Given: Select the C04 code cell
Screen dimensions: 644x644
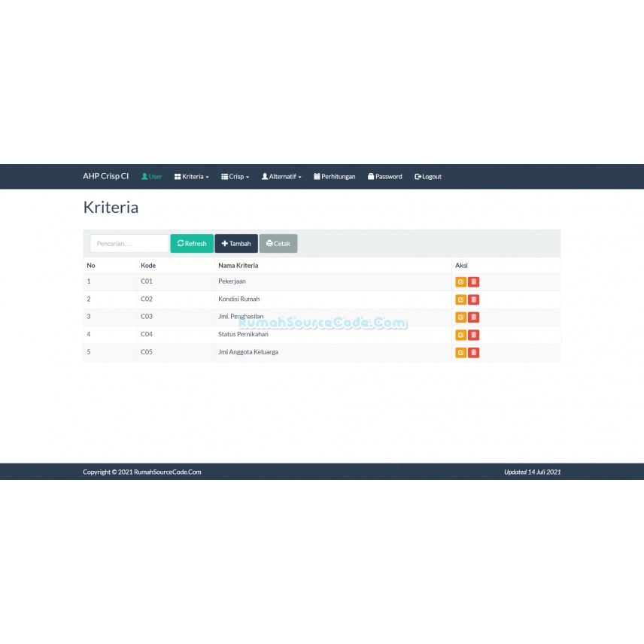Looking at the screenshot, I should click(176, 335).
